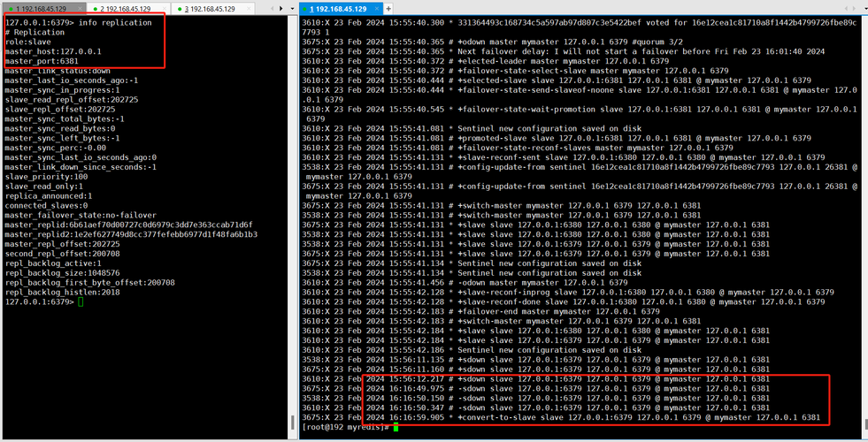Image resolution: width=868 pixels, height=442 pixels.
Task: Close the left pane's first 192.168.45.129 tab
Action: pyautogui.click(x=81, y=9)
